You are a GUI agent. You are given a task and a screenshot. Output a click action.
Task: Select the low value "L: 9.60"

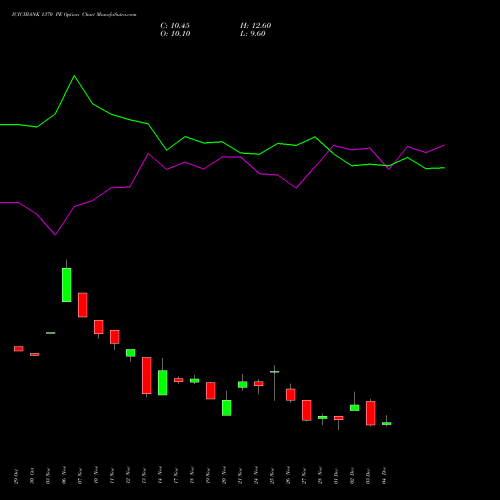click(253, 34)
